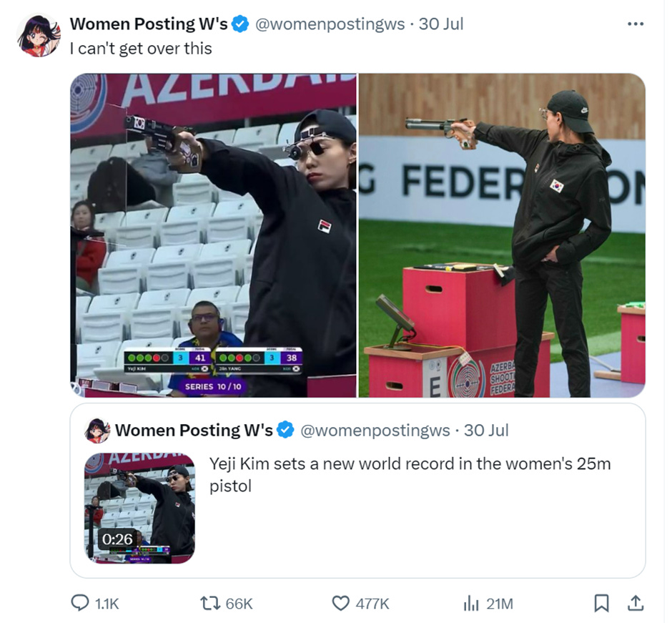Screen dimensions: 672x623
Task: Open the reply comments icon
Action: pyautogui.click(x=80, y=603)
